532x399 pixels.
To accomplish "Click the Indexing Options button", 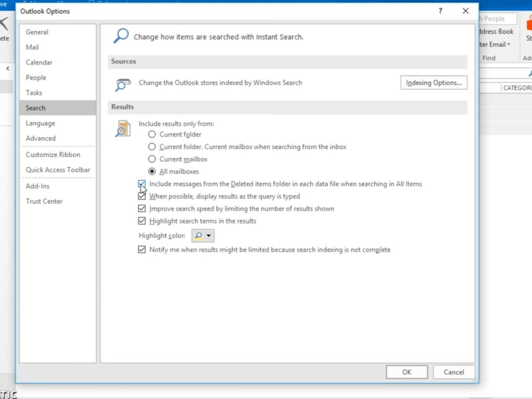I will coord(434,83).
